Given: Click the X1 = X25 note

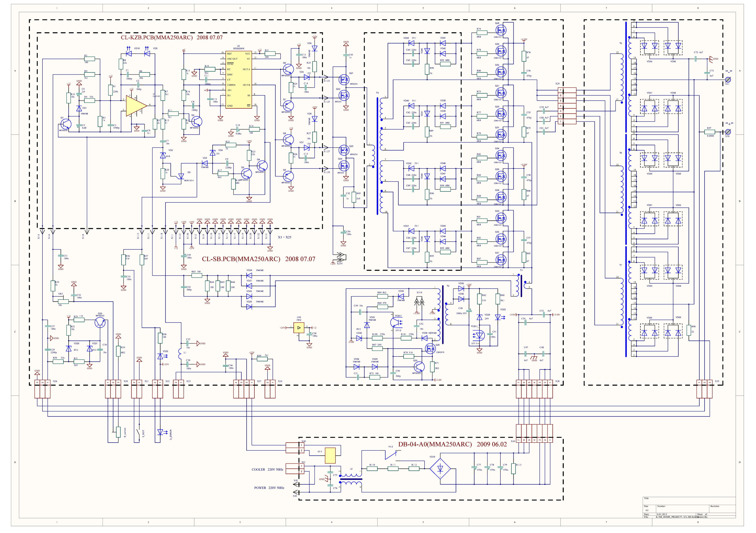Looking at the screenshot, I should click(285, 237).
